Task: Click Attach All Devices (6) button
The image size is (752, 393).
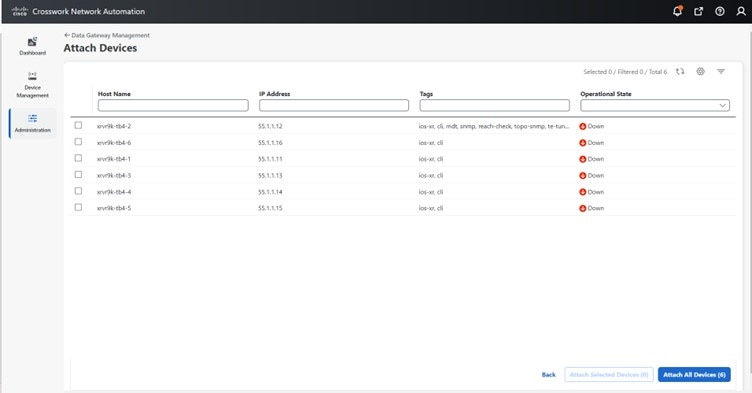Action: 694,375
